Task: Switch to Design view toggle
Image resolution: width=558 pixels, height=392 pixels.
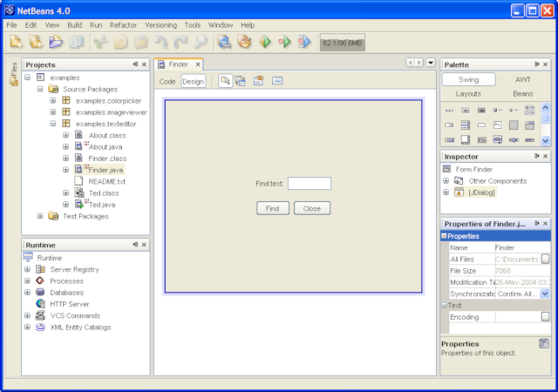Action: point(193,81)
